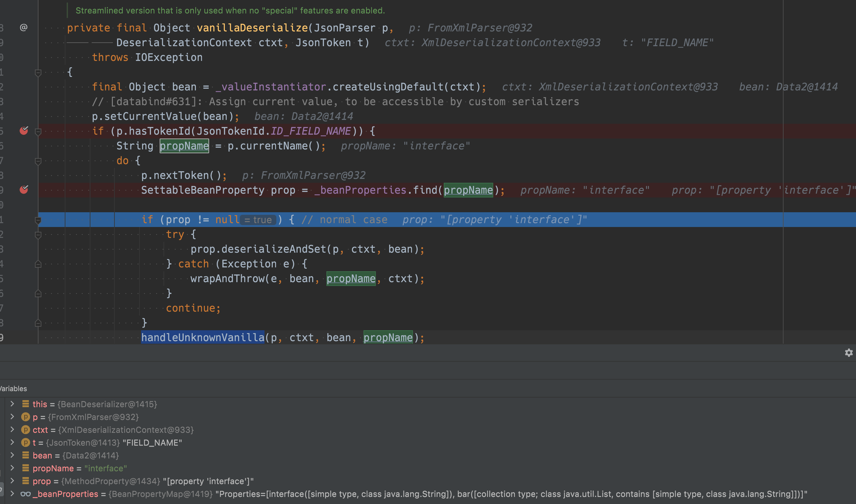Click the field icon beside 'bean' variable
Viewport: 856px width, 504px height.
(x=25, y=456)
